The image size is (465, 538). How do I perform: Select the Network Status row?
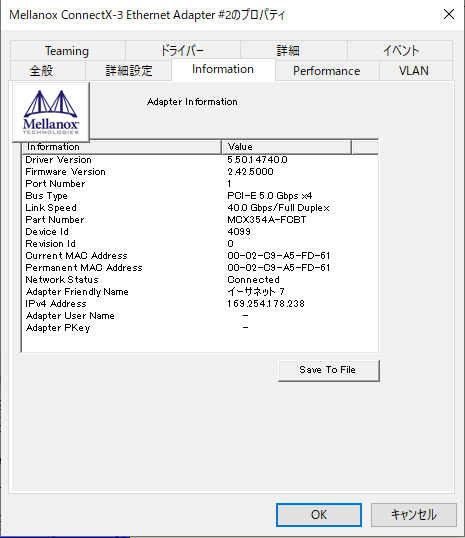pyautogui.click(x=200, y=280)
